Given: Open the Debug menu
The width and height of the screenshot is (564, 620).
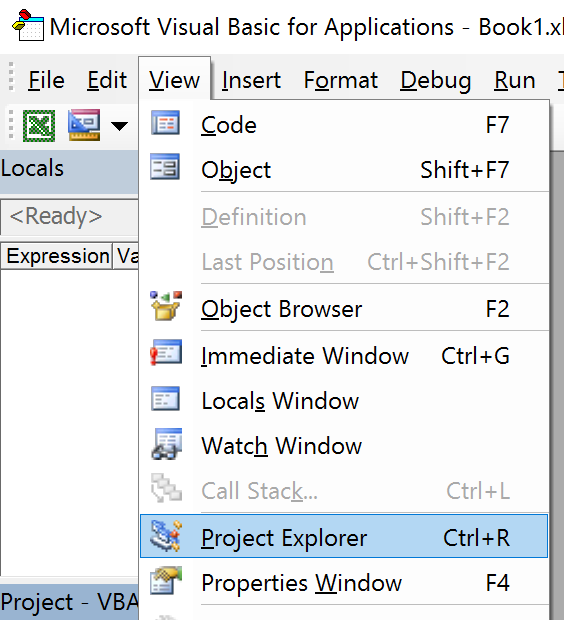Looking at the screenshot, I should pos(435,80).
